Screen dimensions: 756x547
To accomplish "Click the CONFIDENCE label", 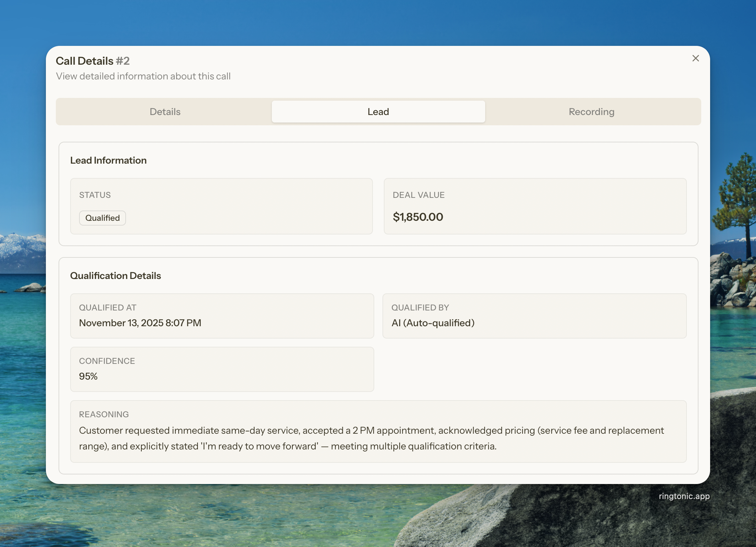I will coord(107,361).
